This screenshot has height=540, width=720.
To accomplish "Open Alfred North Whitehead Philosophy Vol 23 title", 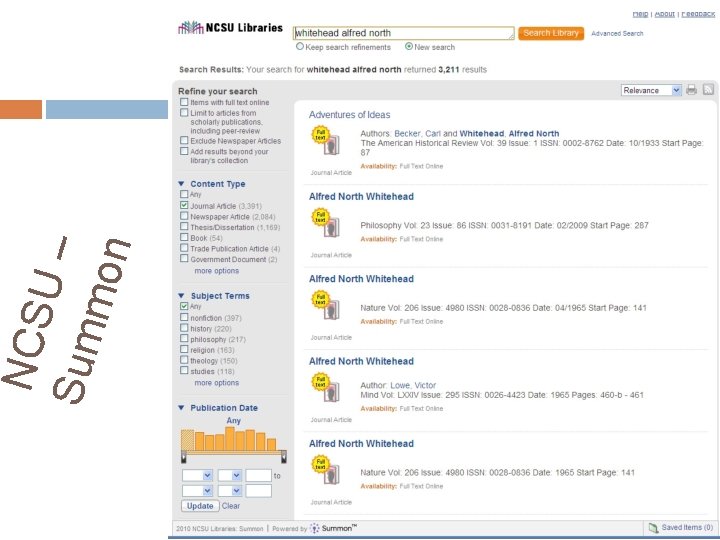I will pyautogui.click(x=361, y=197).
